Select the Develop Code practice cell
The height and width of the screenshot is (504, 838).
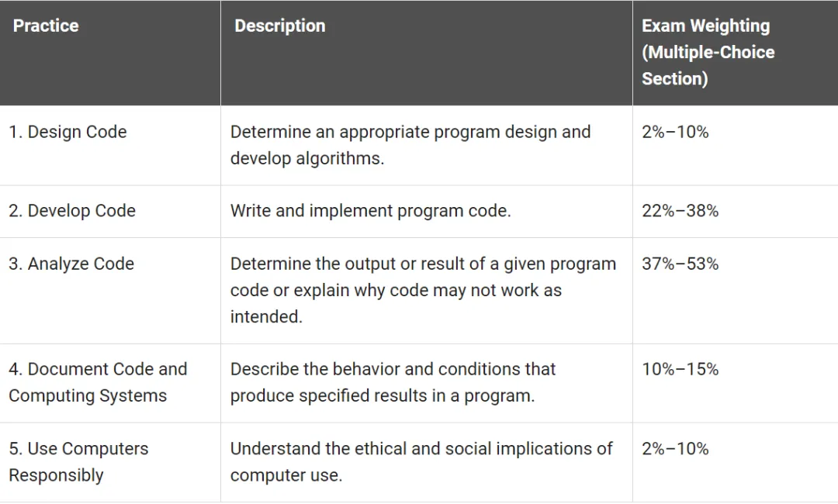click(72, 211)
